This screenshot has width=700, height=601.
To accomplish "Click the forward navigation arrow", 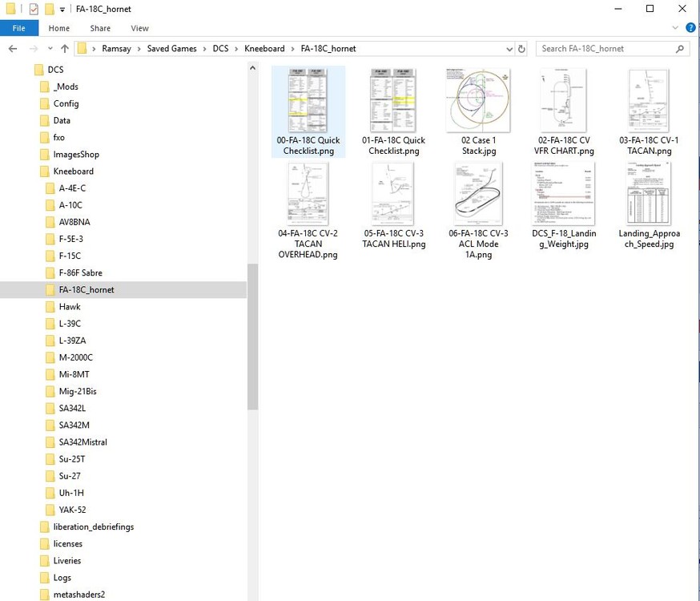I will [32, 48].
